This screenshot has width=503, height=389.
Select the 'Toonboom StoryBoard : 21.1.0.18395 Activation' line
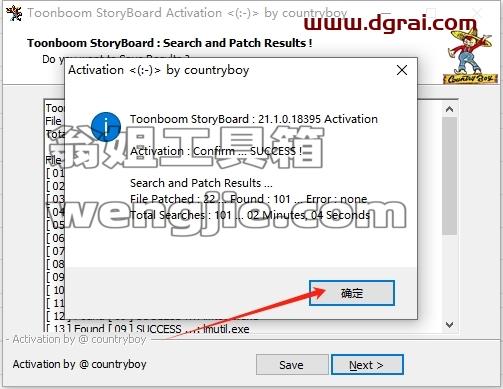point(254,119)
